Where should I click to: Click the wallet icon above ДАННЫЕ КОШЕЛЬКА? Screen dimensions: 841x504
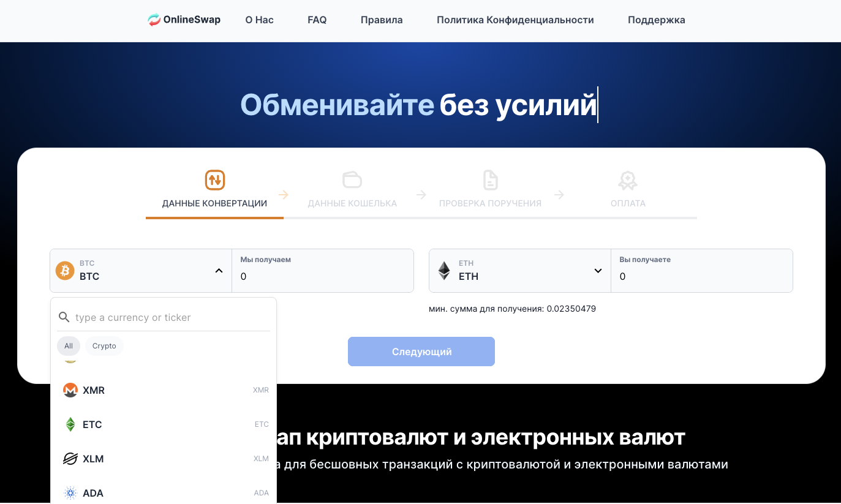pos(352,179)
